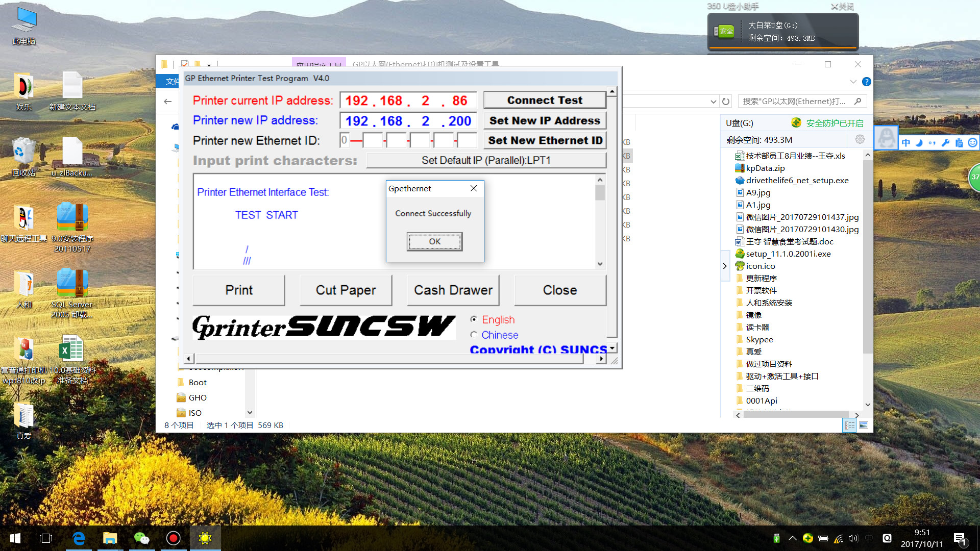Expand the address bar history dropdown

tap(713, 102)
